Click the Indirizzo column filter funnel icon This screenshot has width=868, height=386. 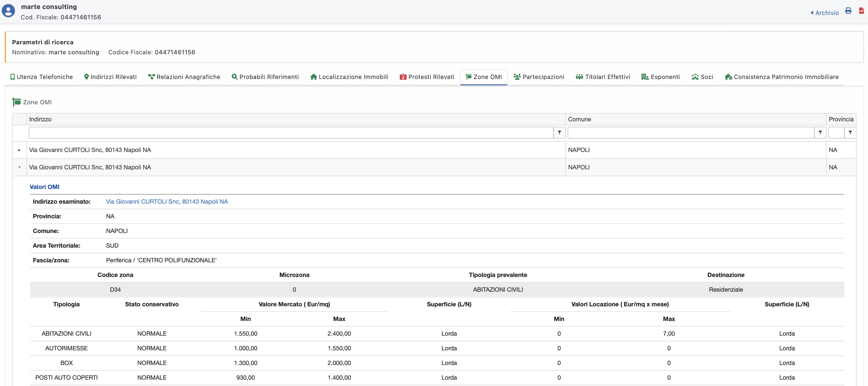click(559, 133)
